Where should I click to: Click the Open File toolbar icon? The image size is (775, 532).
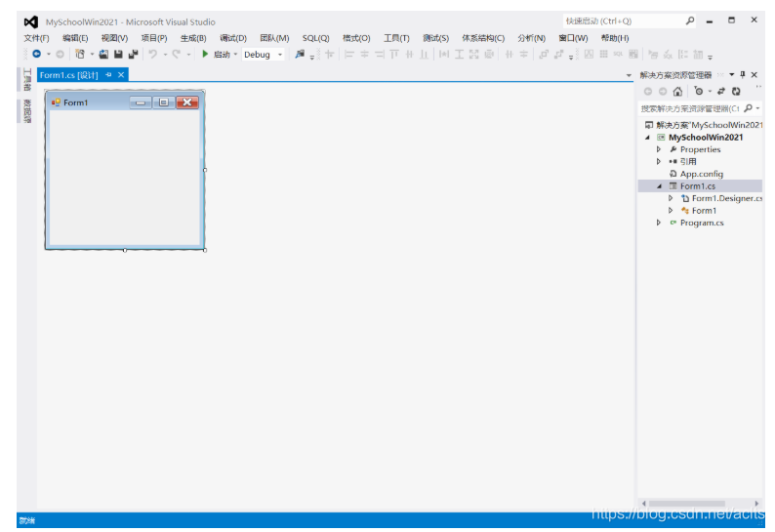(103, 55)
